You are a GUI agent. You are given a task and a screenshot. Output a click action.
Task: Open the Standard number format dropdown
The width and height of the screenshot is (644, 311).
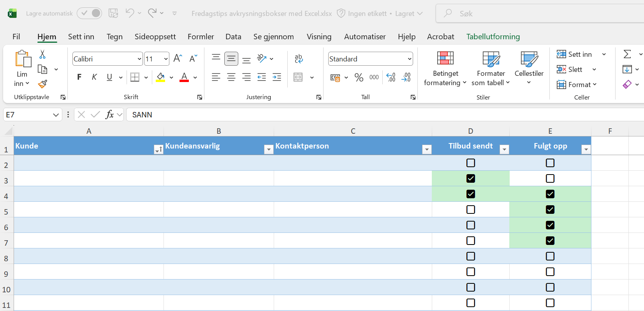tap(409, 59)
